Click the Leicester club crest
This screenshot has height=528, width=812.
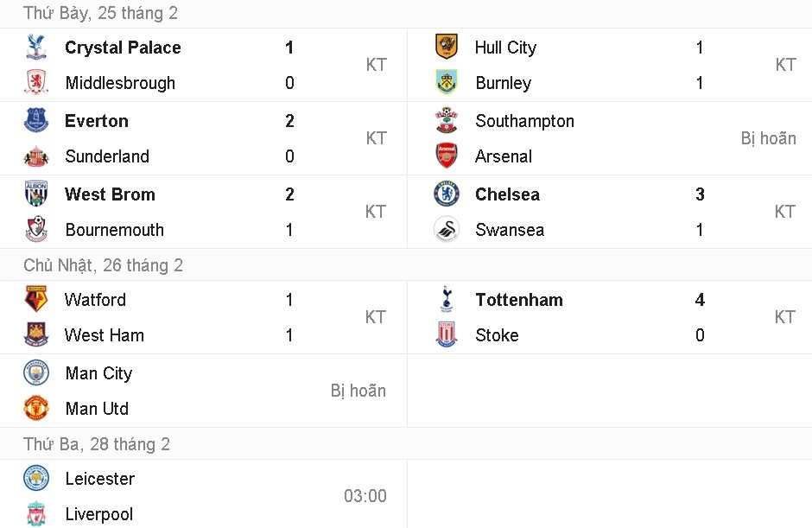coord(36,479)
